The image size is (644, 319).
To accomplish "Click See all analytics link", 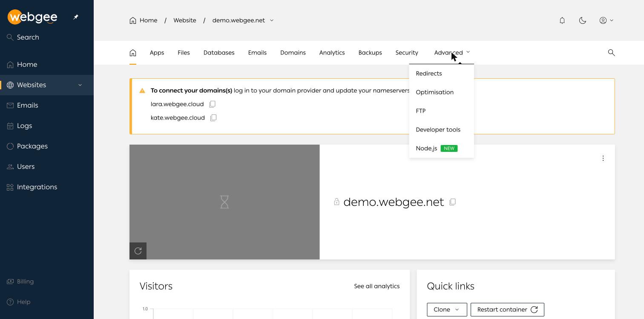I will point(377,286).
